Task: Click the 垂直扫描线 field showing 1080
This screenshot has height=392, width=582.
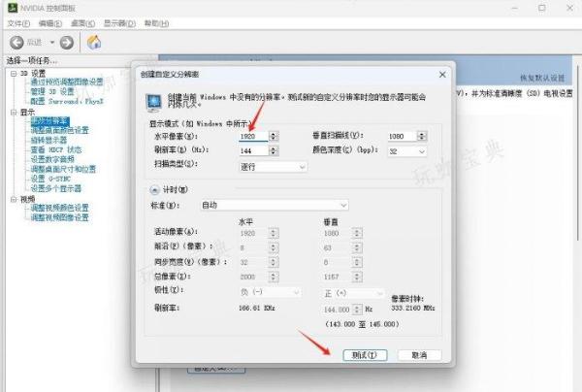Action: pyautogui.click(x=402, y=136)
